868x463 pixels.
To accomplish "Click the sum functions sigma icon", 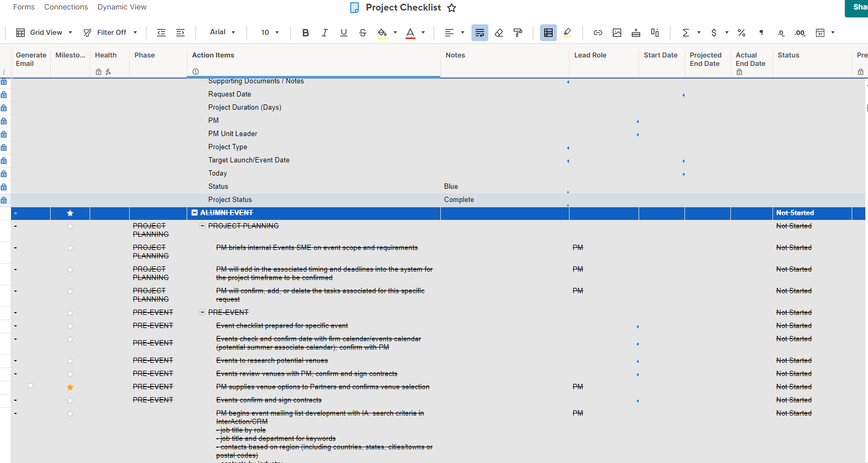I will coord(686,33).
